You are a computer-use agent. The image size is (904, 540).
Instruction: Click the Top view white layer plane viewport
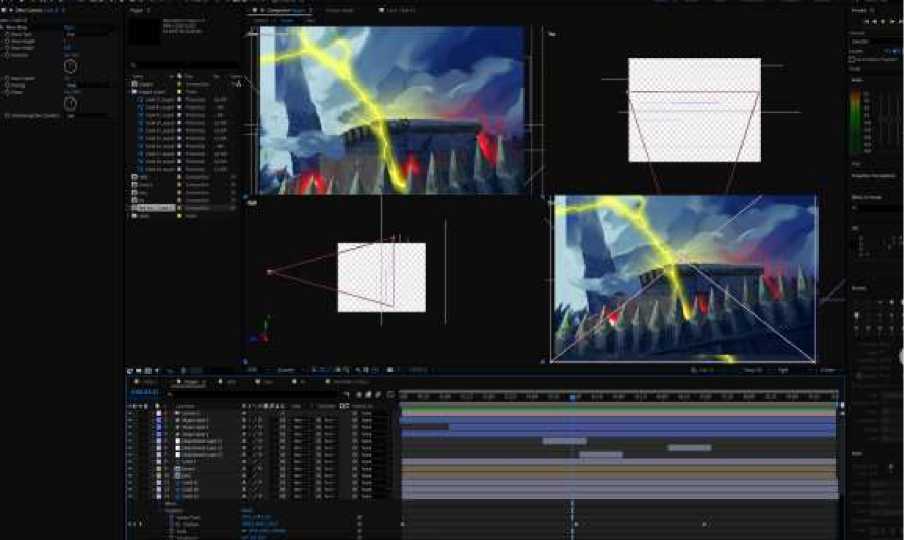(x=694, y=109)
